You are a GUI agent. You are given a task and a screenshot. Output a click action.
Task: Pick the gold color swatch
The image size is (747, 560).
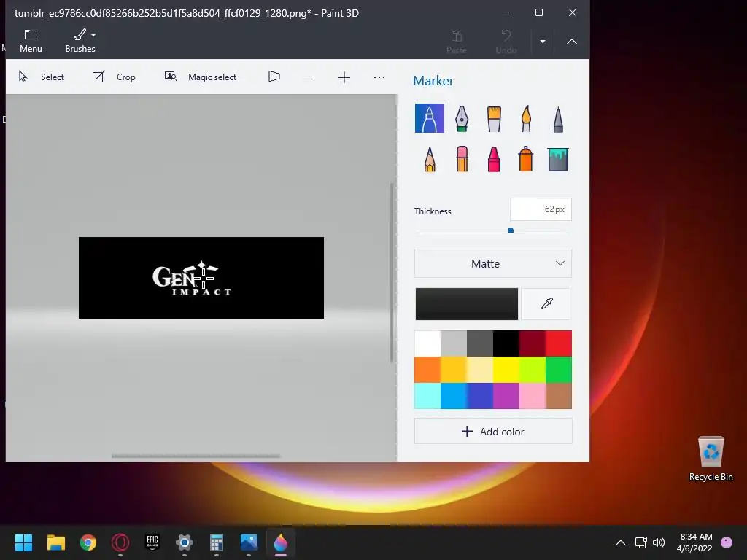click(454, 370)
